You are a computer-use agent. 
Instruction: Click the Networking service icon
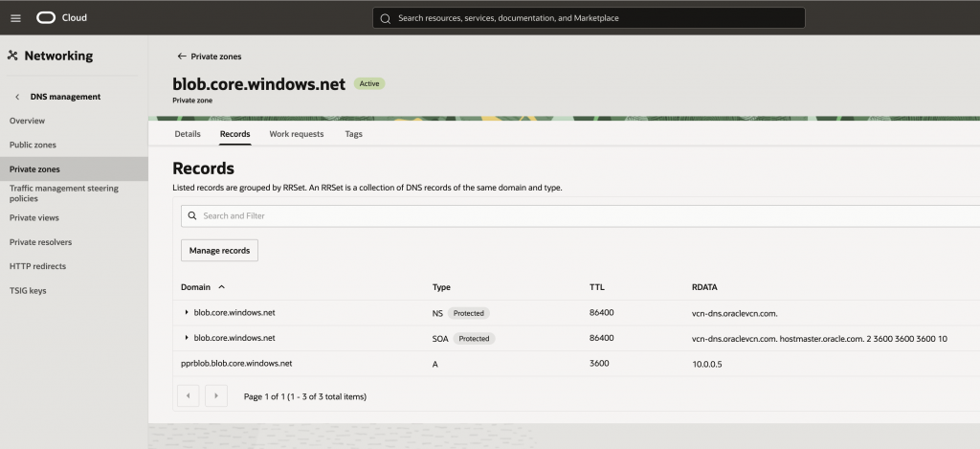(12, 56)
